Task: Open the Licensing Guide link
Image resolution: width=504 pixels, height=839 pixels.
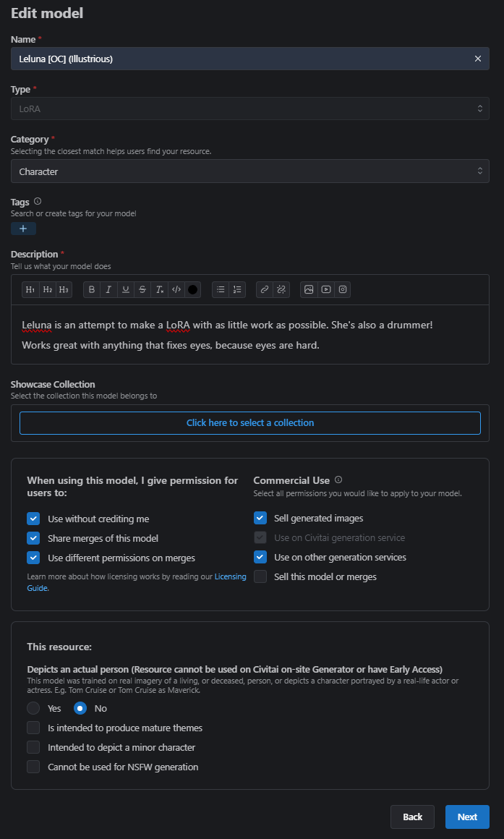Action: 231,577
